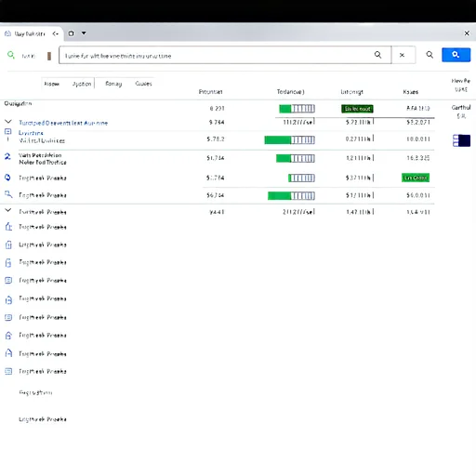Click the progress bar in the 8.231 row
The image size is (476, 476).
(297, 109)
